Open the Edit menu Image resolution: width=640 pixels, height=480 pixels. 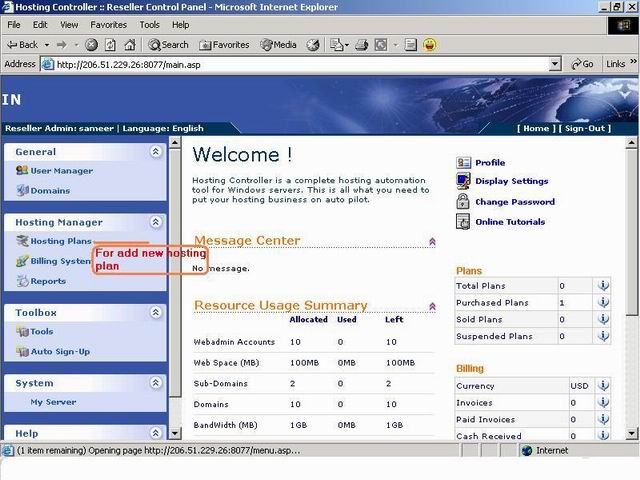point(40,25)
